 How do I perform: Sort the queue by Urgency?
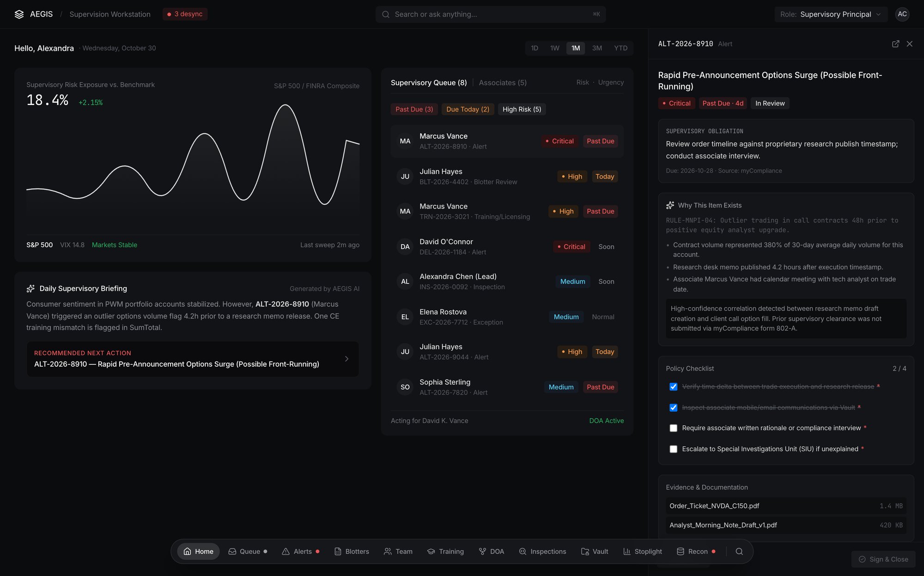pyautogui.click(x=611, y=82)
